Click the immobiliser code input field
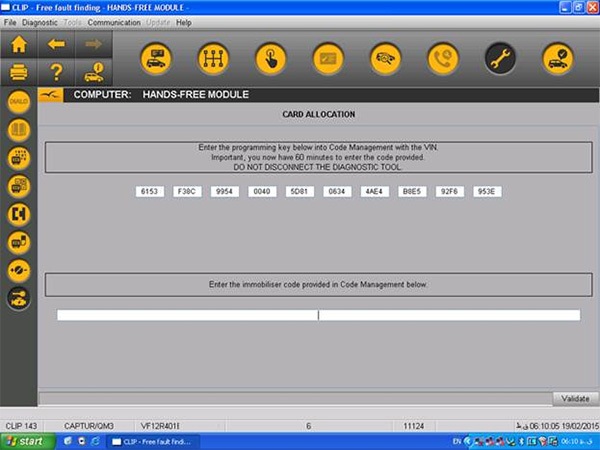This screenshot has height=450, width=600. pos(318,315)
